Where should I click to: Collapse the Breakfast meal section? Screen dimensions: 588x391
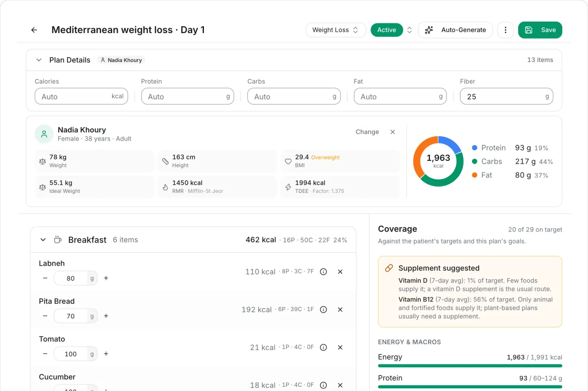tap(43, 239)
